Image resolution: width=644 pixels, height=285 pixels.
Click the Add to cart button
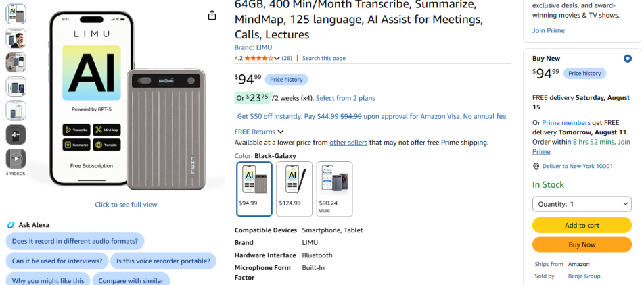tap(582, 225)
